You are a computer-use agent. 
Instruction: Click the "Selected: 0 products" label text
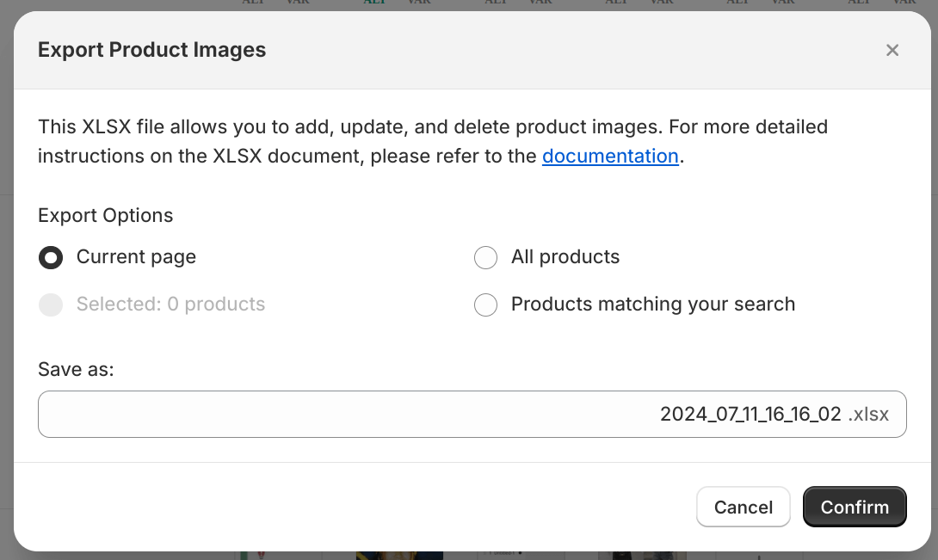170,305
